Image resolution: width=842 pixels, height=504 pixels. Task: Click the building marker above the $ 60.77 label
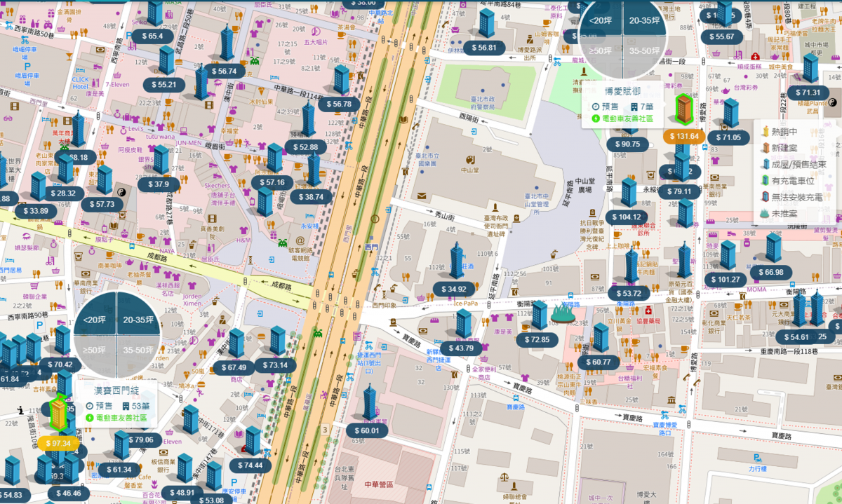click(x=601, y=338)
